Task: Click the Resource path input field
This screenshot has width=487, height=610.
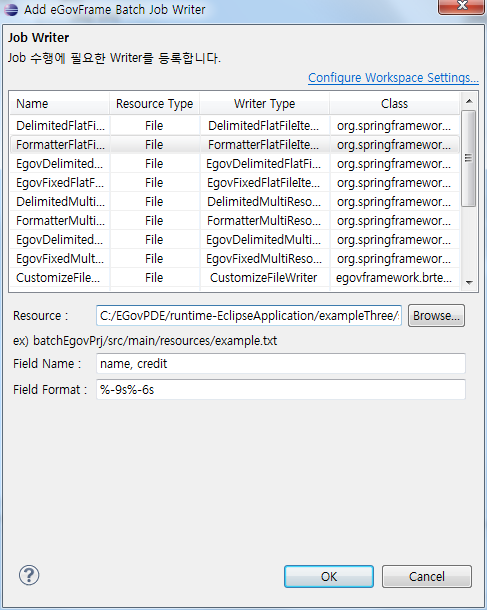Action: (x=249, y=316)
